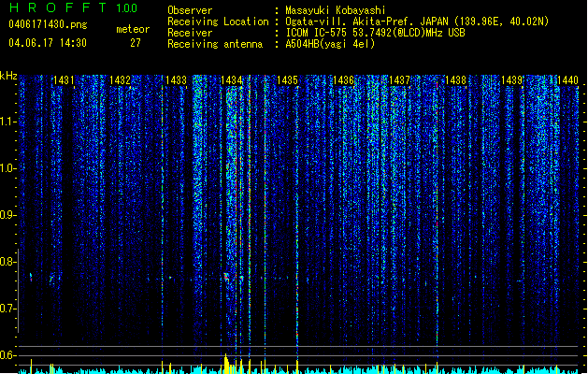The image size is (588, 374).
Task: Click the 1.0 kHz axis label
Action: (x=7, y=168)
